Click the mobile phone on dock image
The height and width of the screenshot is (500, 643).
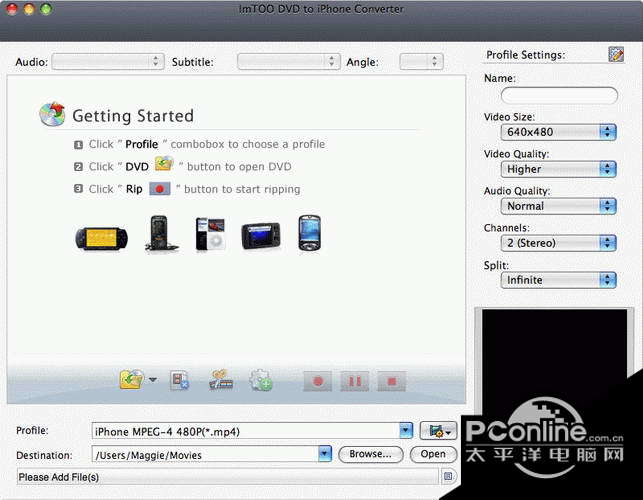[161, 233]
